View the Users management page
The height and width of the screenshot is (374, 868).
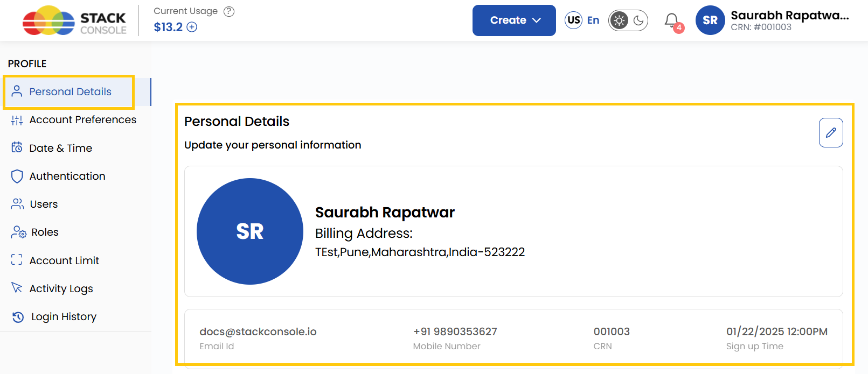[x=44, y=204]
